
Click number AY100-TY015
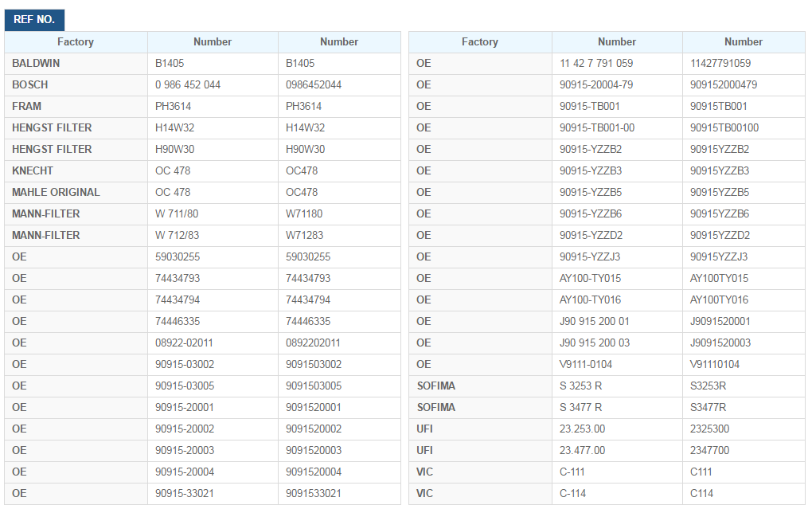pyautogui.click(x=590, y=278)
